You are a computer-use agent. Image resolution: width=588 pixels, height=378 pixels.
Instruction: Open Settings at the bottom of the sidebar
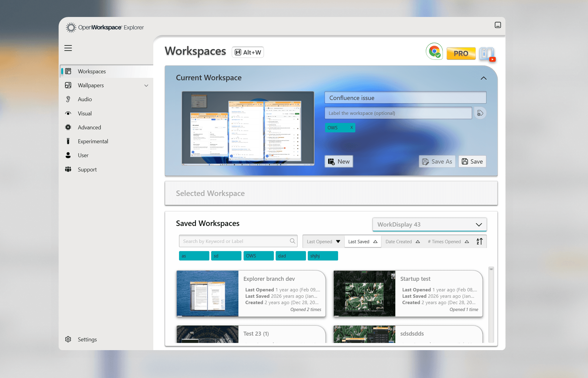87,339
